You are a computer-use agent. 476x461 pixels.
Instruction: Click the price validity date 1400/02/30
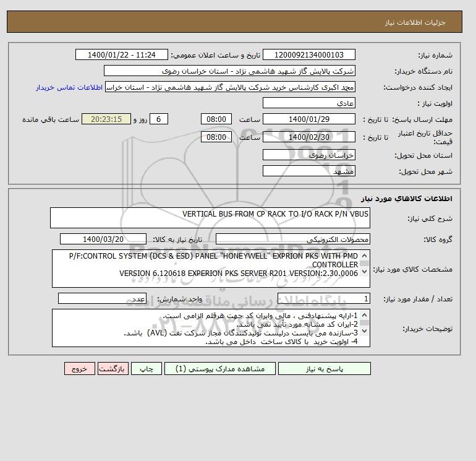point(308,137)
